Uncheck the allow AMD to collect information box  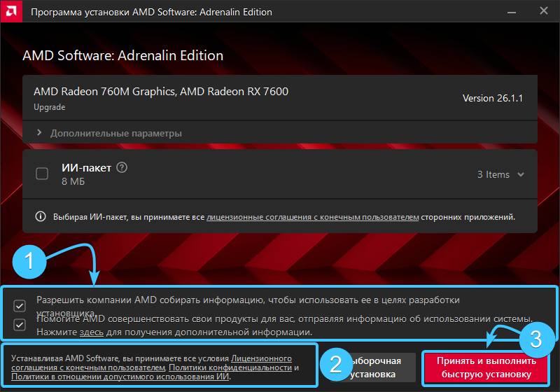(x=20, y=305)
